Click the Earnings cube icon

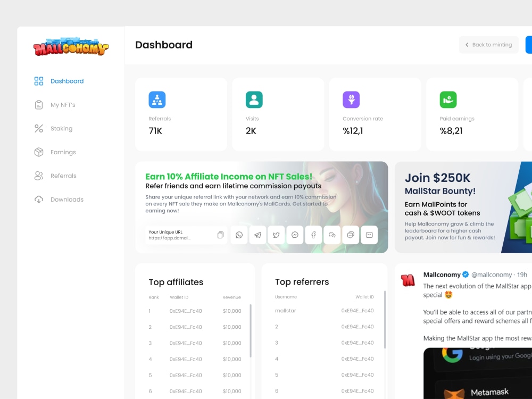tap(39, 152)
